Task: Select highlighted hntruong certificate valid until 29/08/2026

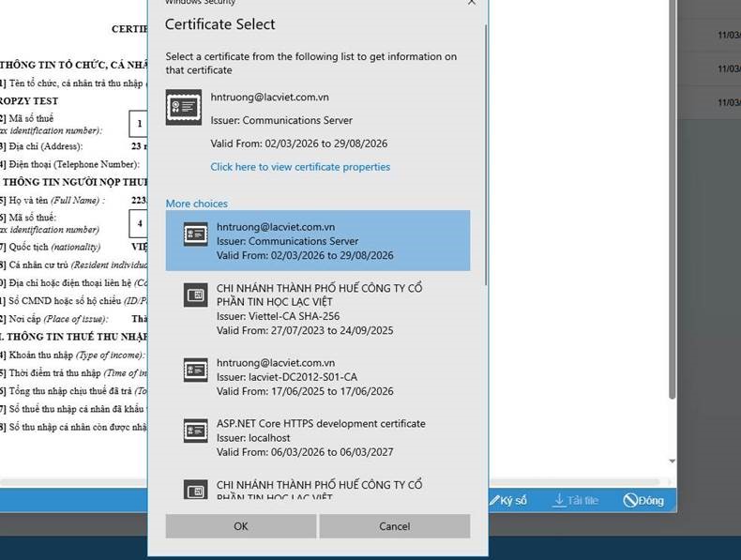Action: tap(319, 241)
